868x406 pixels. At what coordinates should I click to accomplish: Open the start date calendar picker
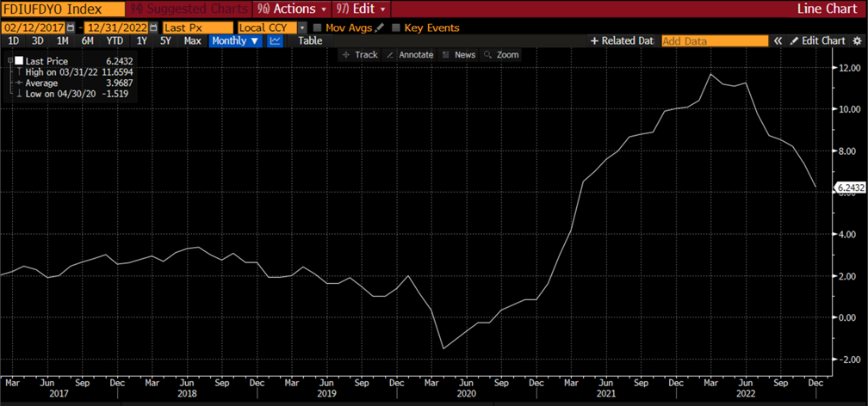pos(71,28)
